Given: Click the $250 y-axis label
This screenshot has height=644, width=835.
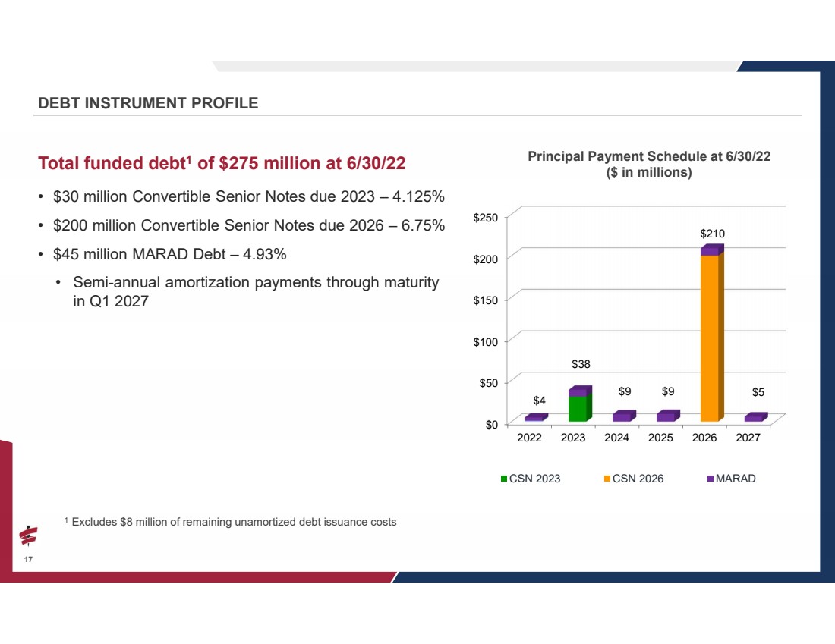Looking at the screenshot, I should tap(486, 218).
